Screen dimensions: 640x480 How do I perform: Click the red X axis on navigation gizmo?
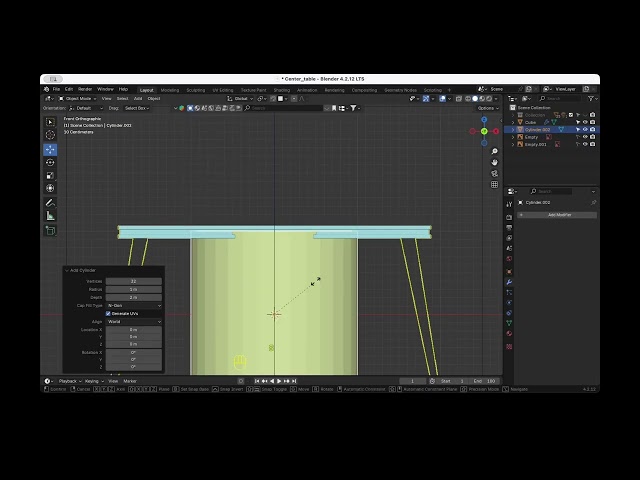(x=496, y=131)
